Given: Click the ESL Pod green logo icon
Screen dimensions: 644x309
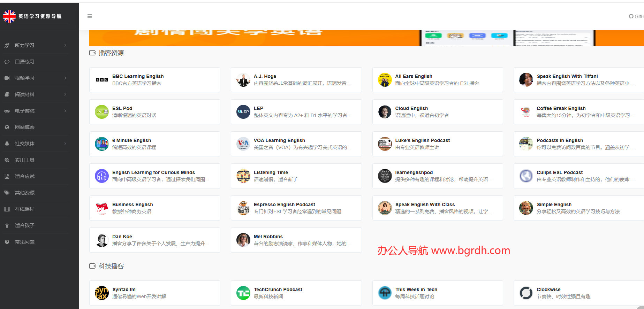Looking at the screenshot, I should click(x=102, y=112).
